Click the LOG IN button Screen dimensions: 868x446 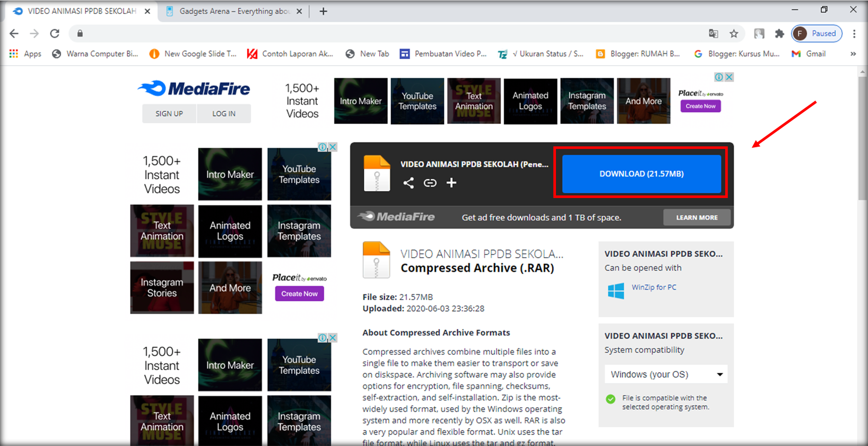pos(224,114)
